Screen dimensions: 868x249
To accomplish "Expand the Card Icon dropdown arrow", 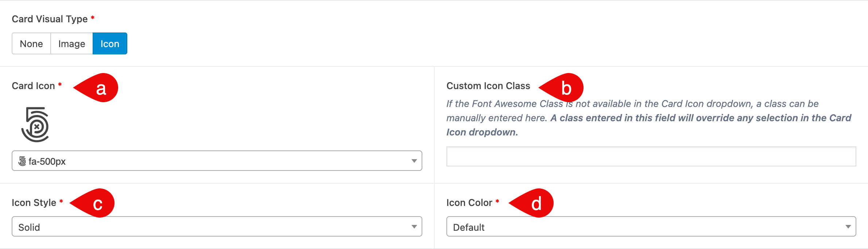I will (x=414, y=161).
